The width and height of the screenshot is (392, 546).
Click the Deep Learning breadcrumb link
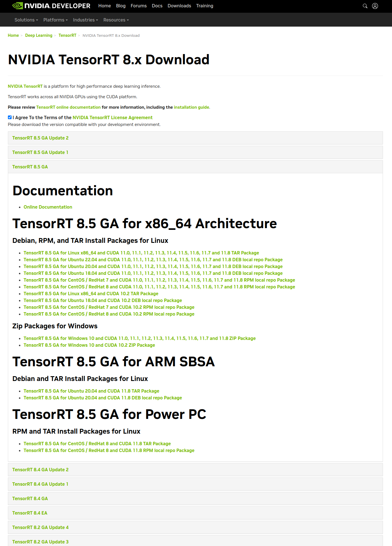39,35
